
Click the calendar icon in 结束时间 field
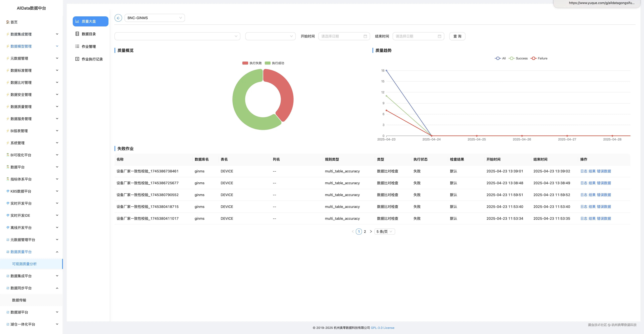coord(439,36)
